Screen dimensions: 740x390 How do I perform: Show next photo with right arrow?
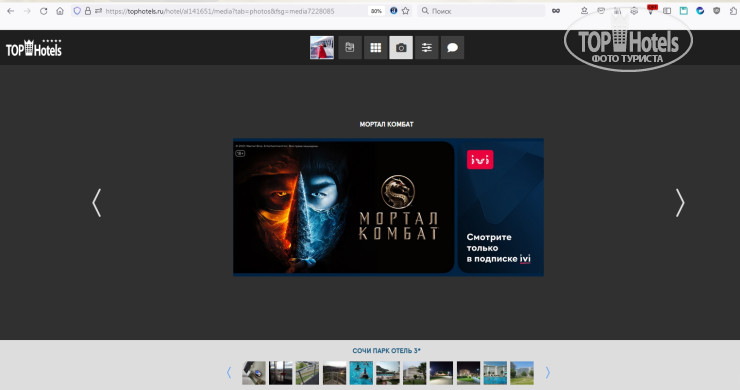(680, 203)
